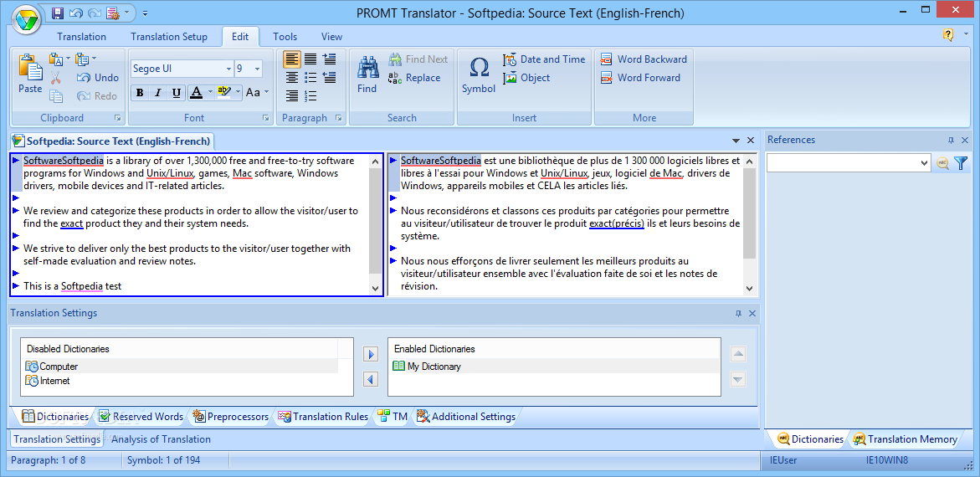Switch to View ribbon tab
Viewport: 980px width, 477px height.
click(332, 36)
